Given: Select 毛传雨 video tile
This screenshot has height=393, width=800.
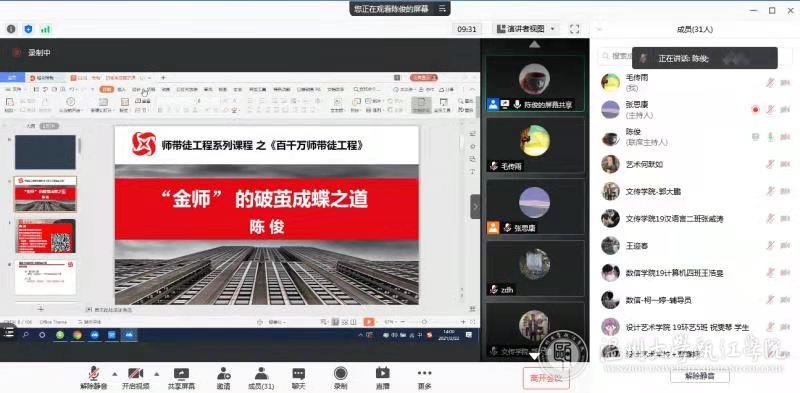Looking at the screenshot, I should (535, 145).
